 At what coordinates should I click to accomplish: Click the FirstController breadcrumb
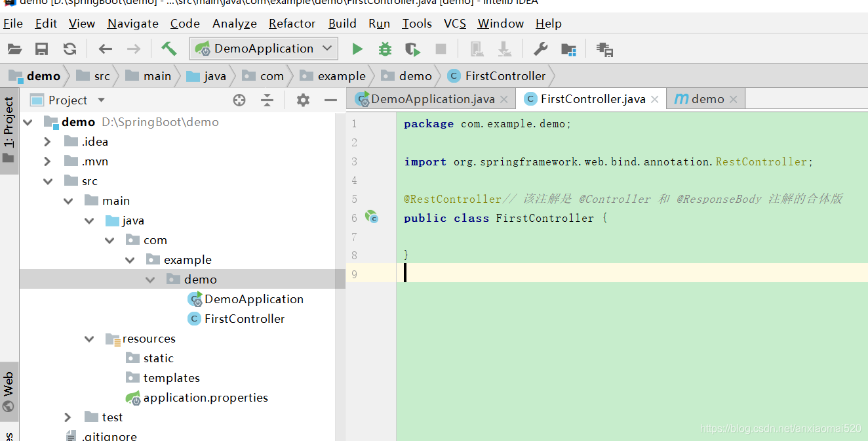(x=497, y=76)
